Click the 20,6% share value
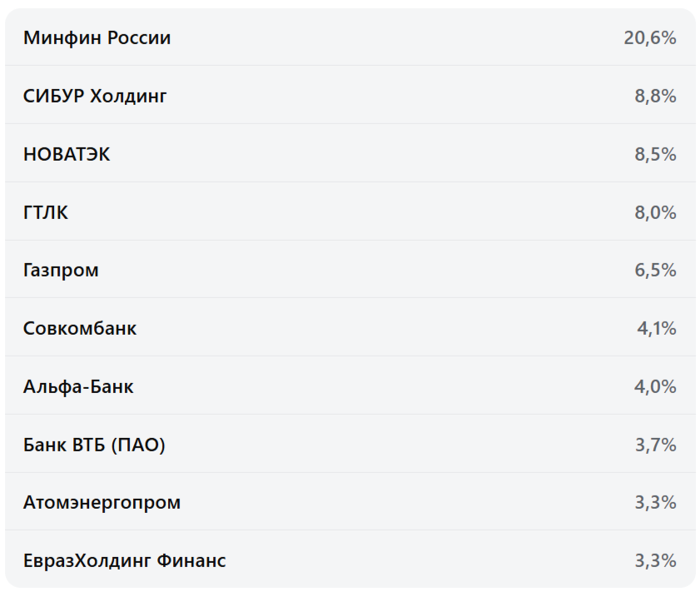 [649, 37]
